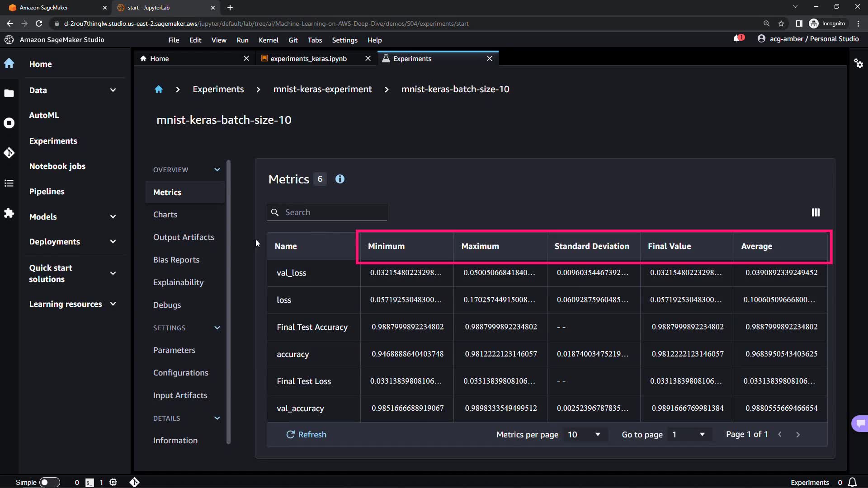
Task: Toggle the Simple mode switch
Action: 49,482
